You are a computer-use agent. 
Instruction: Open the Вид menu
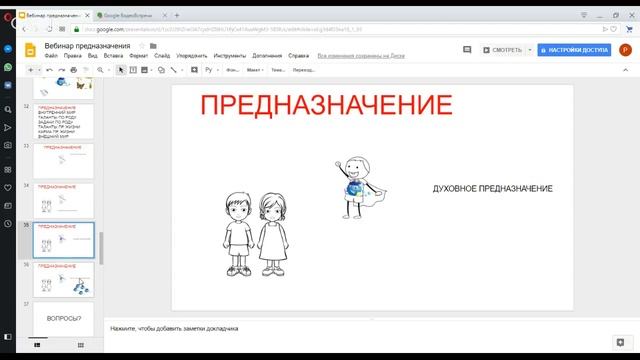pyautogui.click(x=93, y=56)
